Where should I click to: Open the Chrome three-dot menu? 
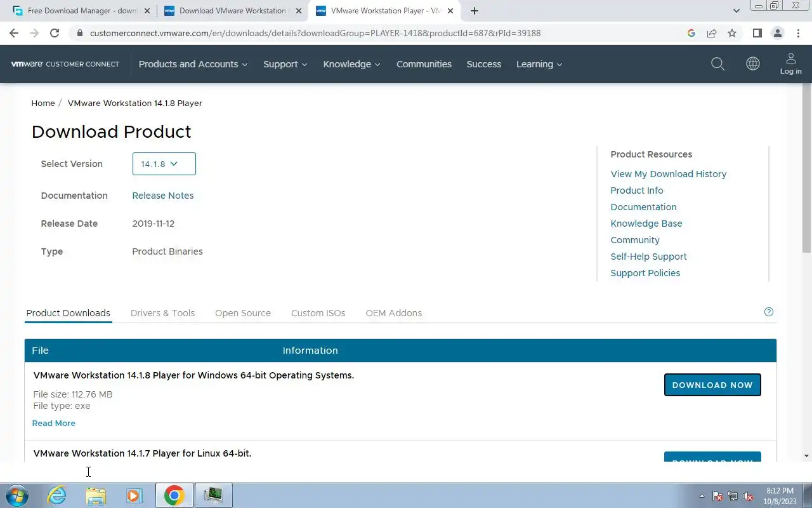pos(798,33)
